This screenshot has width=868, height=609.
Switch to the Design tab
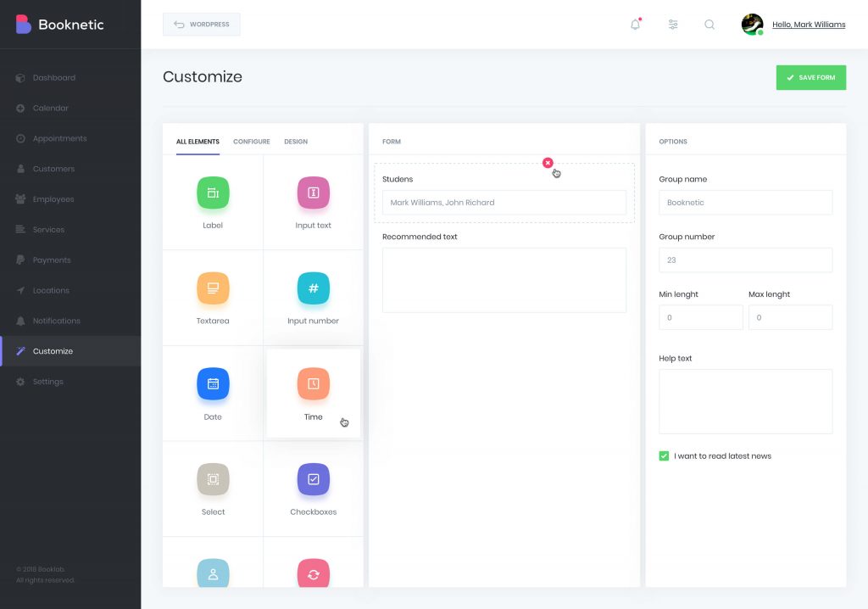[x=296, y=142]
